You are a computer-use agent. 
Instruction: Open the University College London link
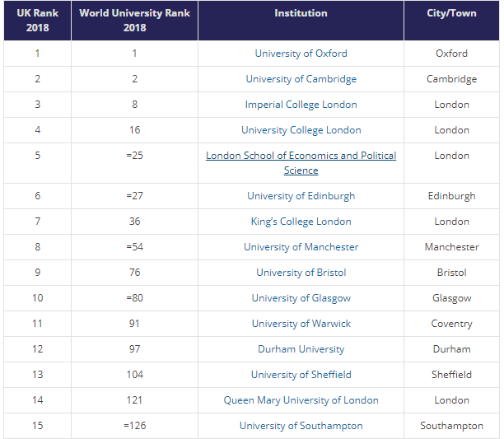click(301, 130)
